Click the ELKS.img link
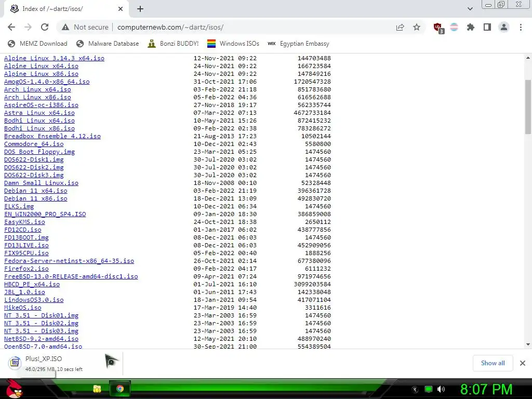This screenshot has height=399, width=532. [x=19, y=206]
